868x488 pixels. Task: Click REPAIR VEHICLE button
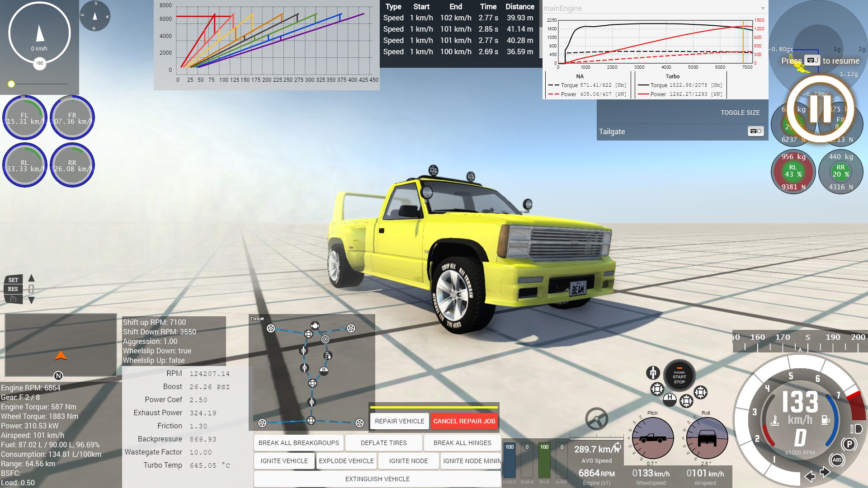click(x=400, y=421)
